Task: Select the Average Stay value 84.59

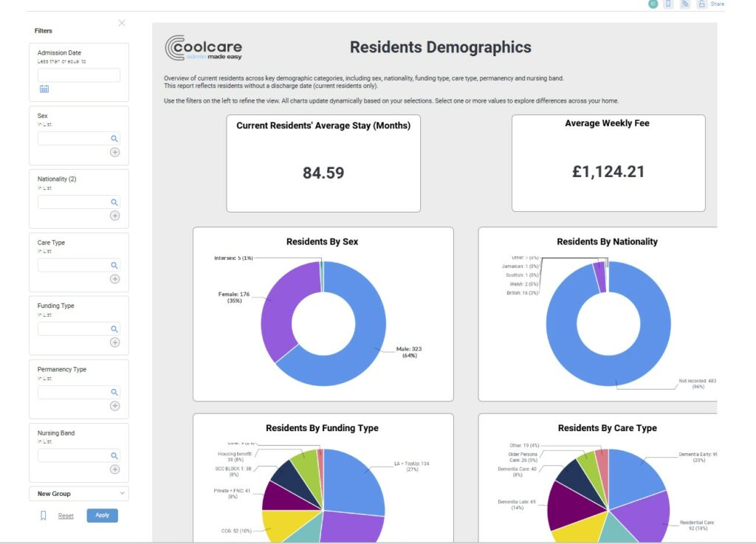Action: [x=323, y=173]
